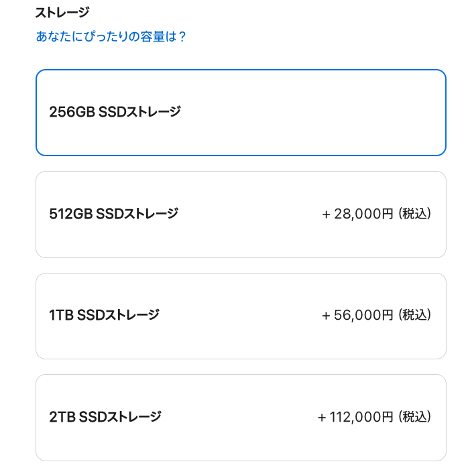Click the + 28,000円 price

[x=357, y=214]
